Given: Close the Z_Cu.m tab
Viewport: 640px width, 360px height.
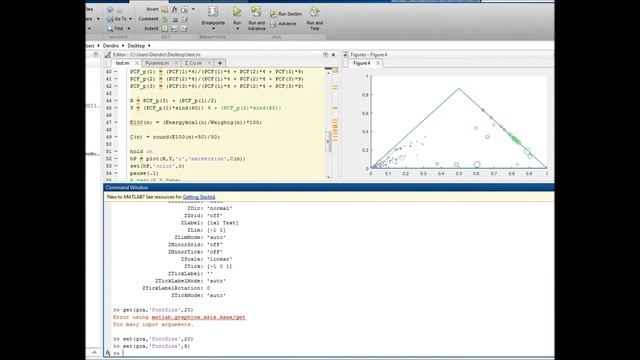Looking at the screenshot, I should [x=209, y=63].
